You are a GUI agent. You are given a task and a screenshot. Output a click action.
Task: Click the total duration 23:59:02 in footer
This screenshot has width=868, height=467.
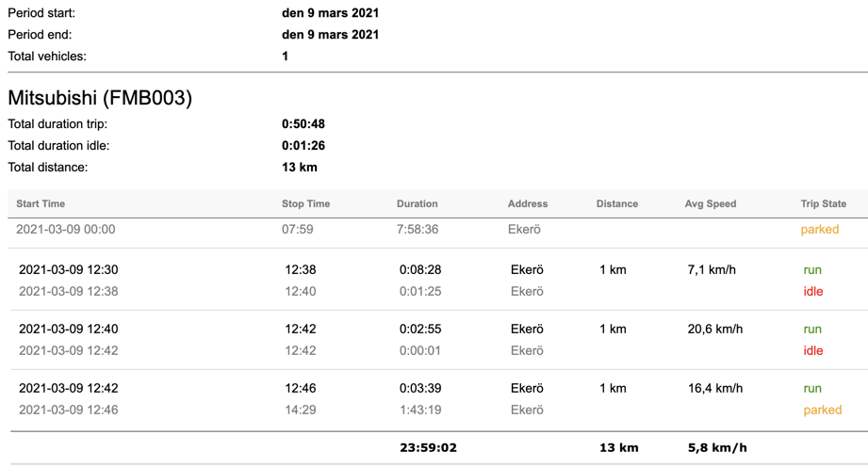point(428,447)
